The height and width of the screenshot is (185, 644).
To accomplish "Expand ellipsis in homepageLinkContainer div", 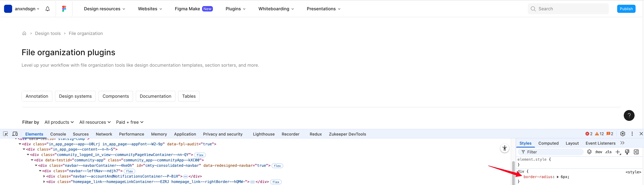I will [x=252, y=182].
